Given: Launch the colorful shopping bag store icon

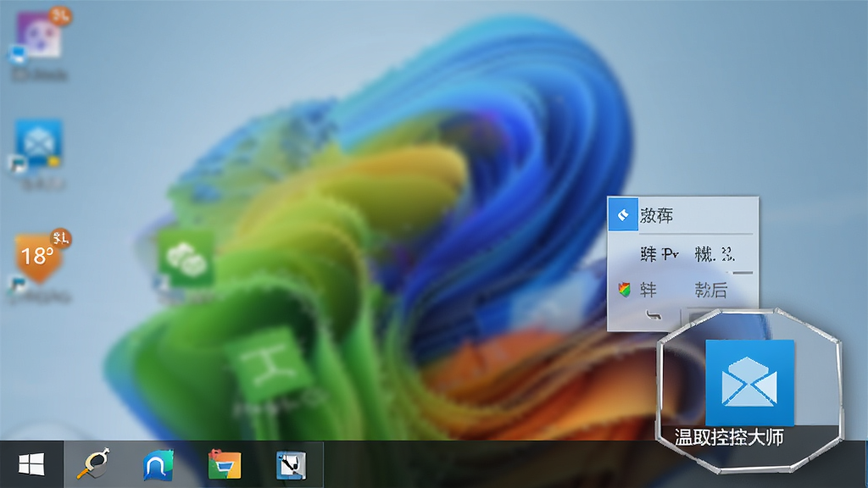Looking at the screenshot, I should tap(224, 464).
